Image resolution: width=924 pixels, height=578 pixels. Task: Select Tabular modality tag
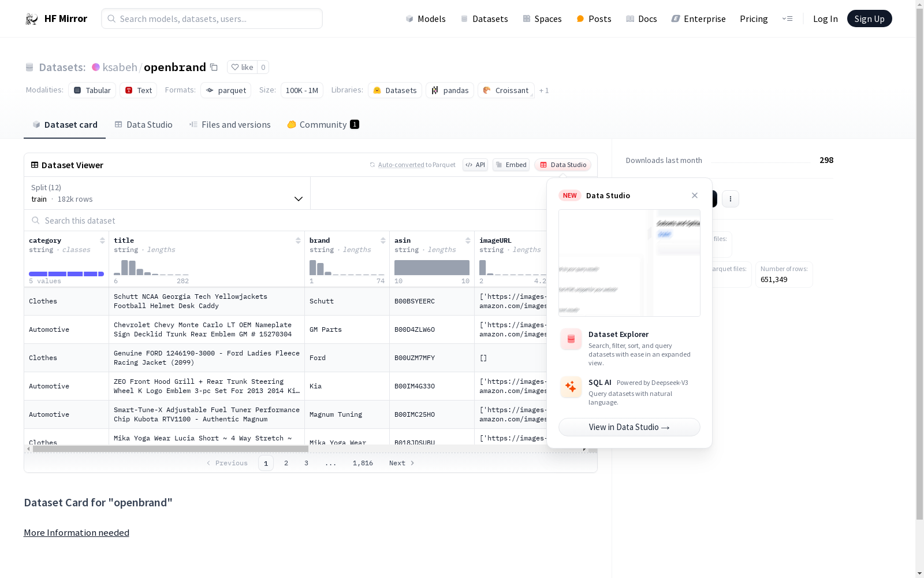click(x=92, y=90)
